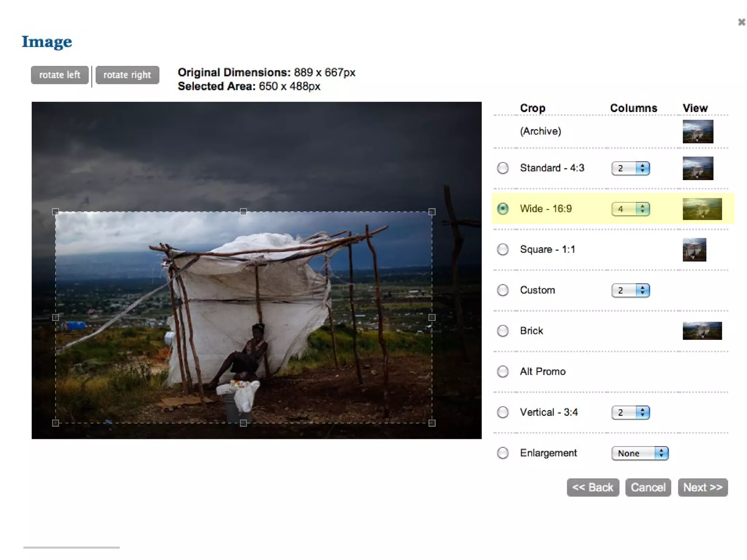Open the Wide 16:9 columns dropdown
The height and width of the screenshot is (560, 747).
pos(630,209)
